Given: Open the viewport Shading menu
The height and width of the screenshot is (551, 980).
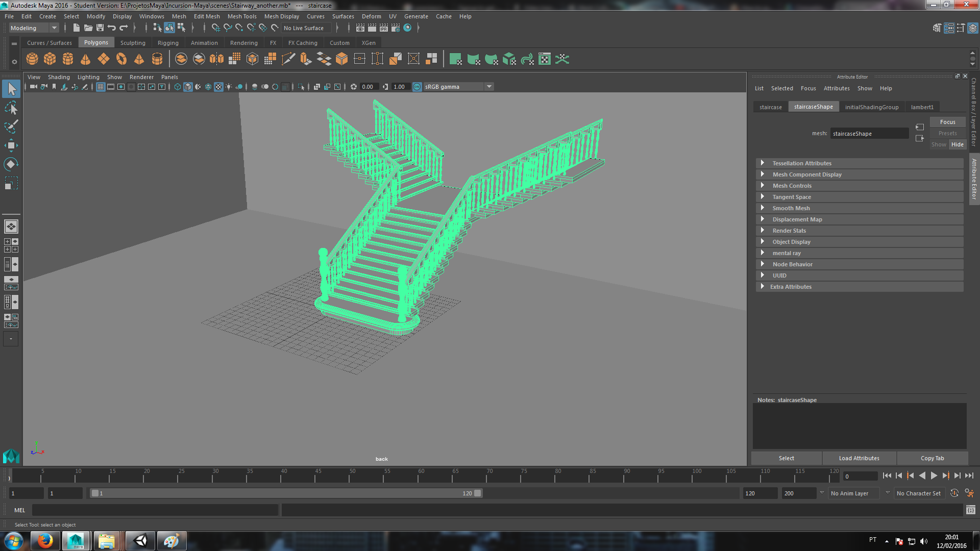Looking at the screenshot, I should [59, 77].
